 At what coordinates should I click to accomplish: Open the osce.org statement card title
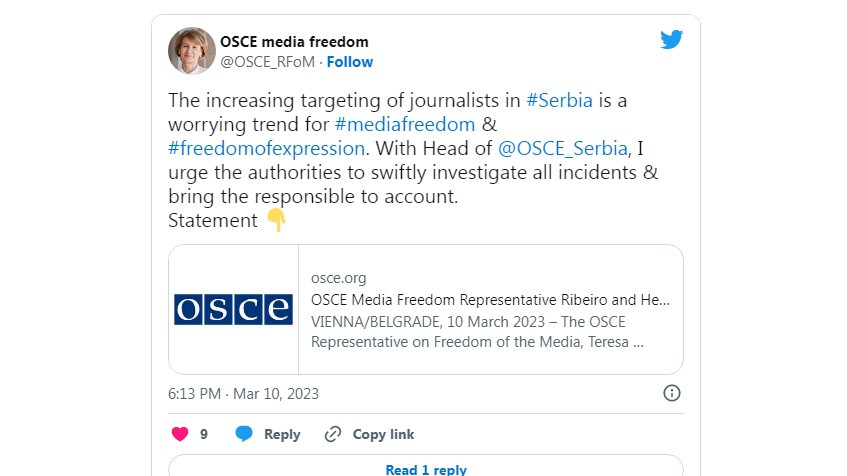[x=490, y=300]
